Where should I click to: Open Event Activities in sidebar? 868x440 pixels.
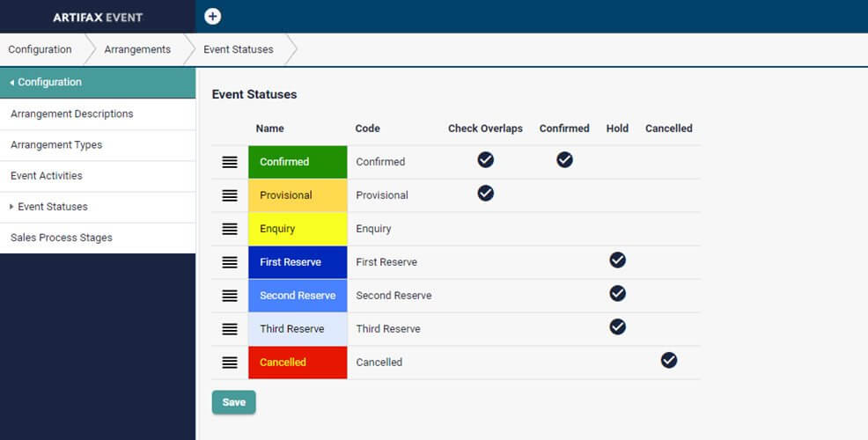98,176
